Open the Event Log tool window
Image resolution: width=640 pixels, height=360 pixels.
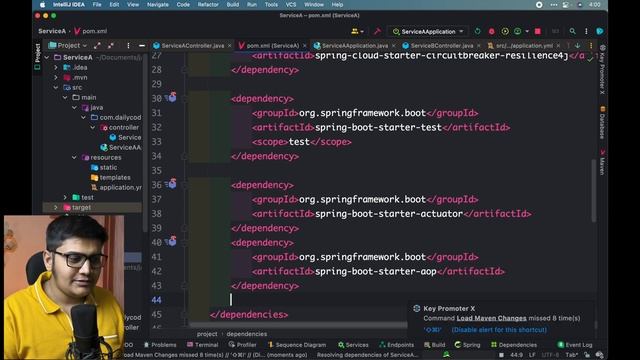click(x=575, y=345)
